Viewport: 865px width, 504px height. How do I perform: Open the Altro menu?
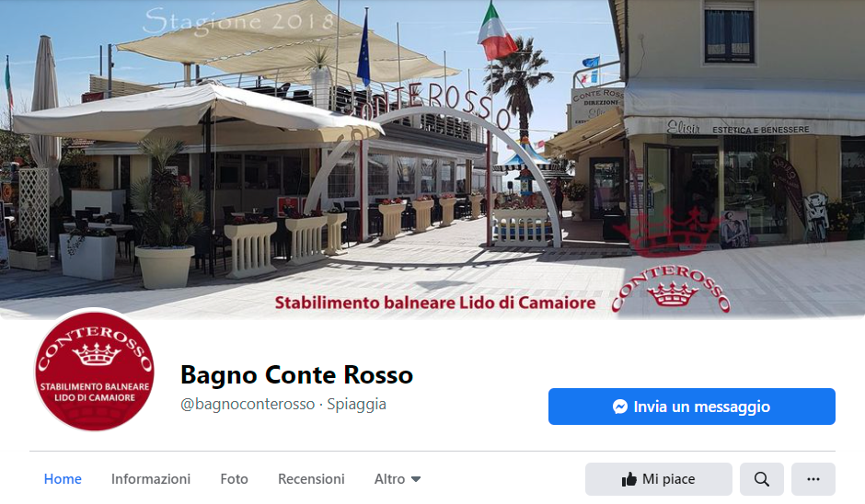click(x=398, y=479)
